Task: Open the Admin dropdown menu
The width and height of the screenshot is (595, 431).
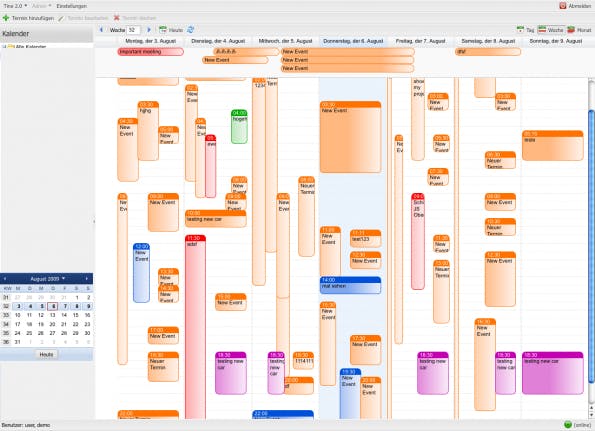Action: 41,6
